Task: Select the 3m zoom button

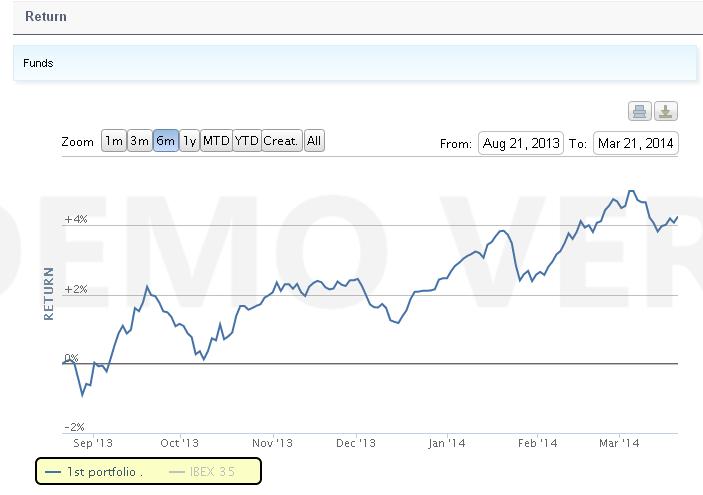Action: [139, 141]
